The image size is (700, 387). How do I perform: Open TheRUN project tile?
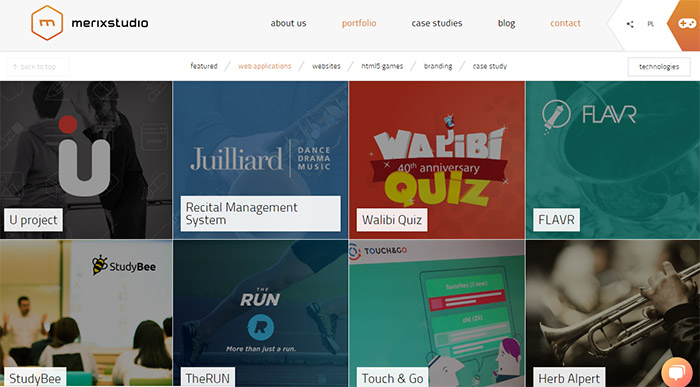point(260,313)
